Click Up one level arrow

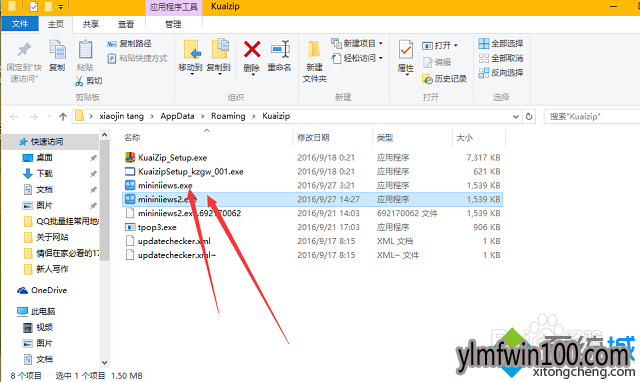[63, 117]
